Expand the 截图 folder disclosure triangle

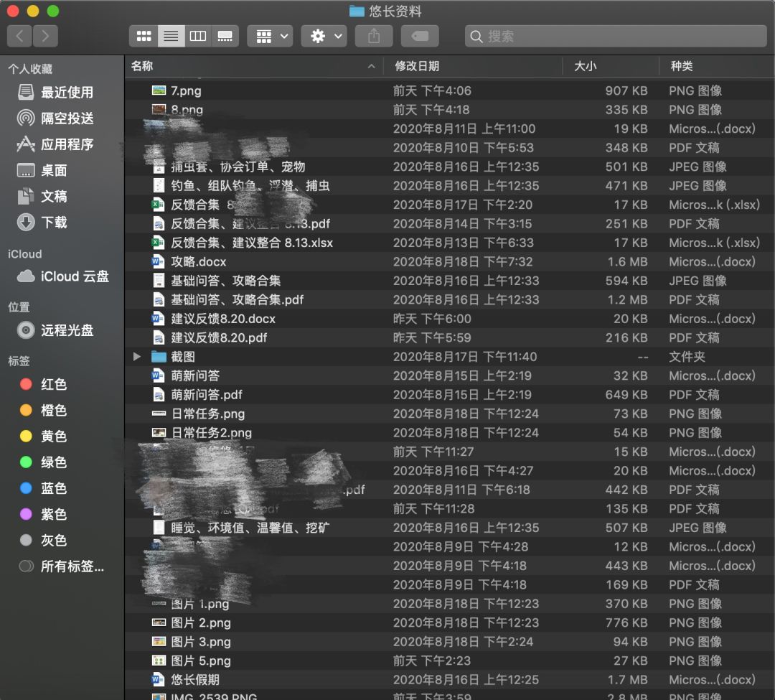137,356
